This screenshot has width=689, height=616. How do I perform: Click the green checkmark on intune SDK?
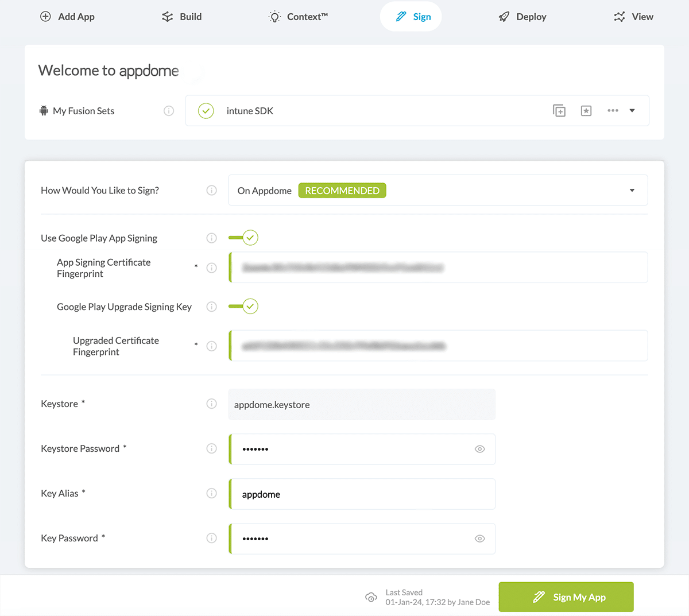[x=206, y=110]
